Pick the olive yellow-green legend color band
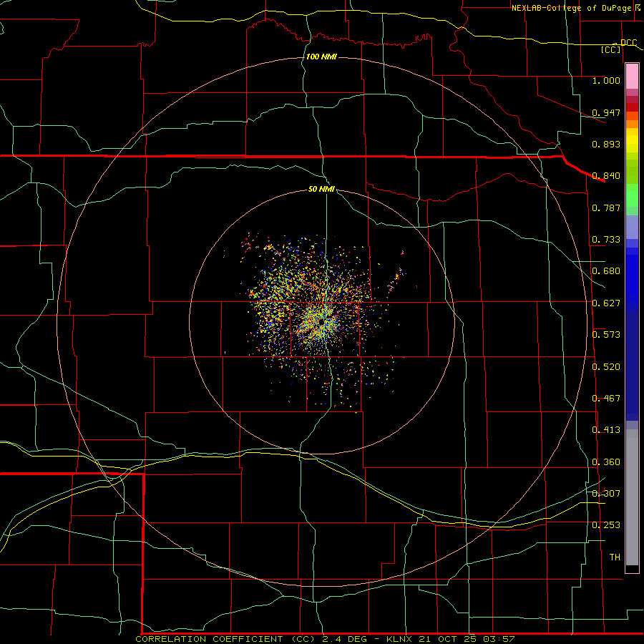Image resolution: width=644 pixels, height=644 pixels. (632, 171)
